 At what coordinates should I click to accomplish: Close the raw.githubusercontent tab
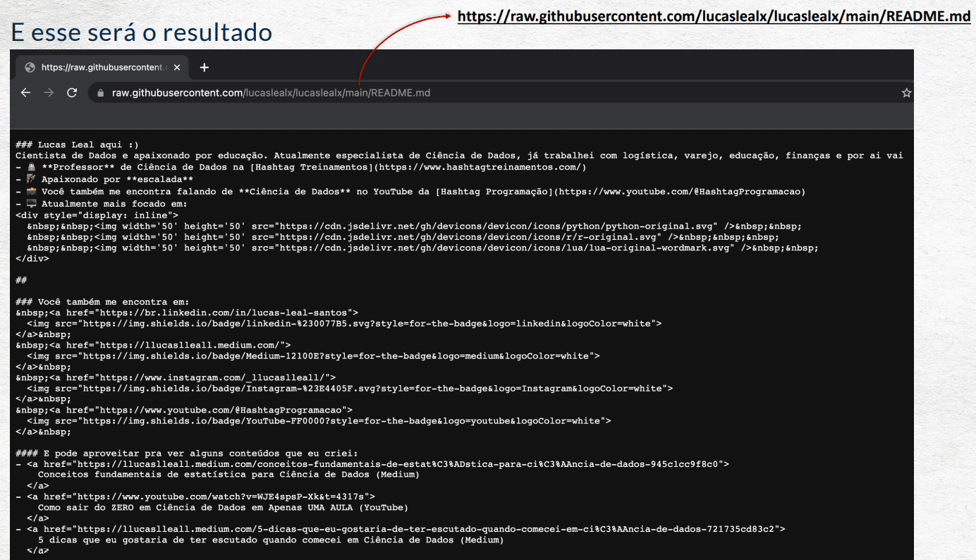177,68
